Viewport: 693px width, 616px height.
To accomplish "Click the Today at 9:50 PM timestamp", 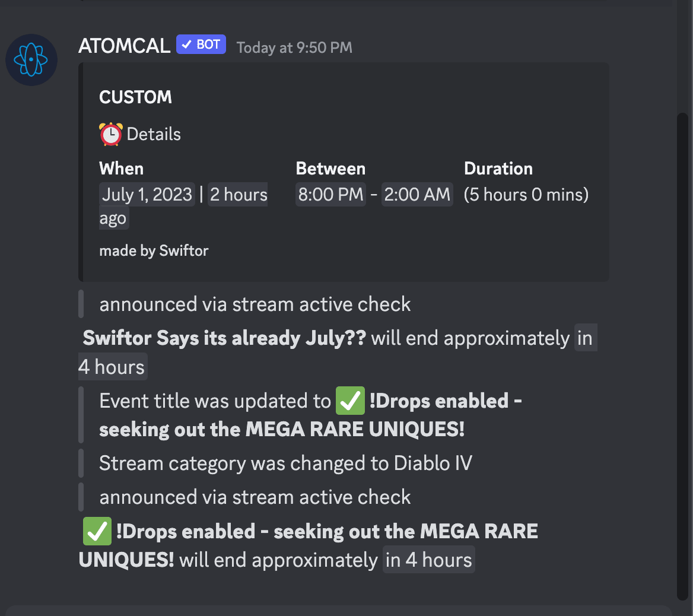I will (294, 47).
